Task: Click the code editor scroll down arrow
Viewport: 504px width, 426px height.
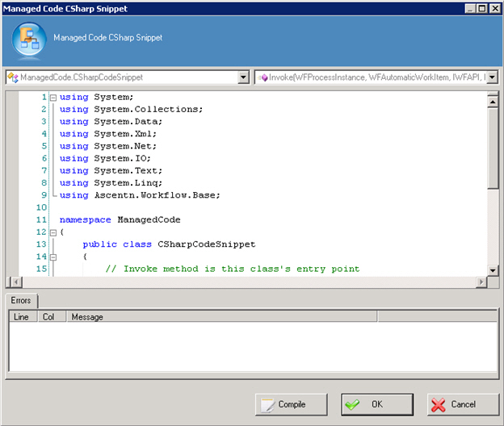Action: point(493,269)
